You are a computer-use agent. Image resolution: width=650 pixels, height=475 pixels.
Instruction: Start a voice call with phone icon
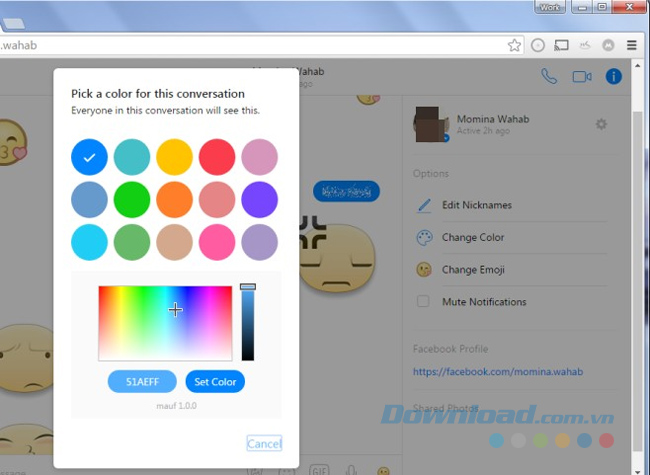[x=549, y=76]
